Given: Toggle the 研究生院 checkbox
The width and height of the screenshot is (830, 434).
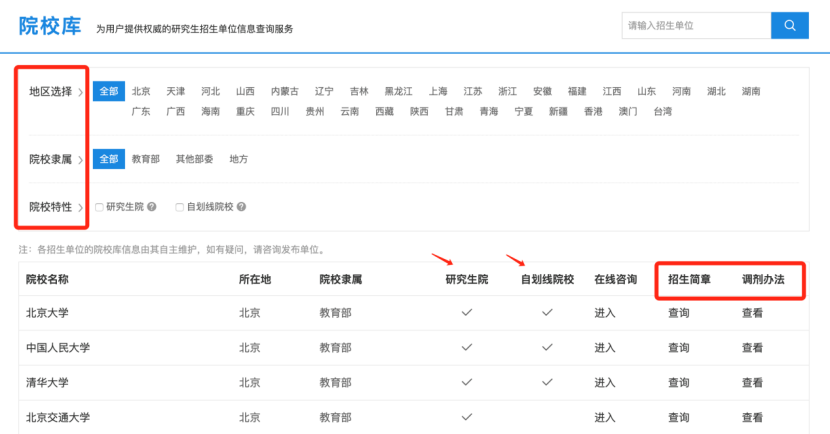Looking at the screenshot, I should coord(99,207).
